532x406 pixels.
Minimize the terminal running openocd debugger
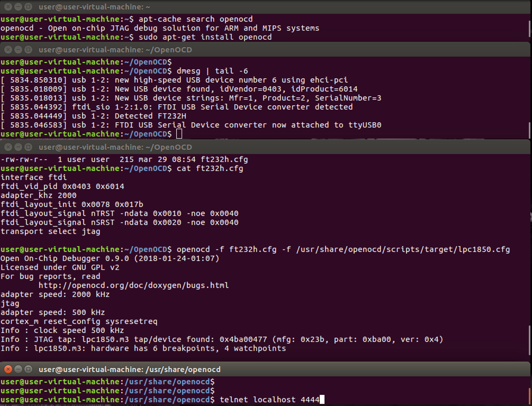[x=18, y=147]
